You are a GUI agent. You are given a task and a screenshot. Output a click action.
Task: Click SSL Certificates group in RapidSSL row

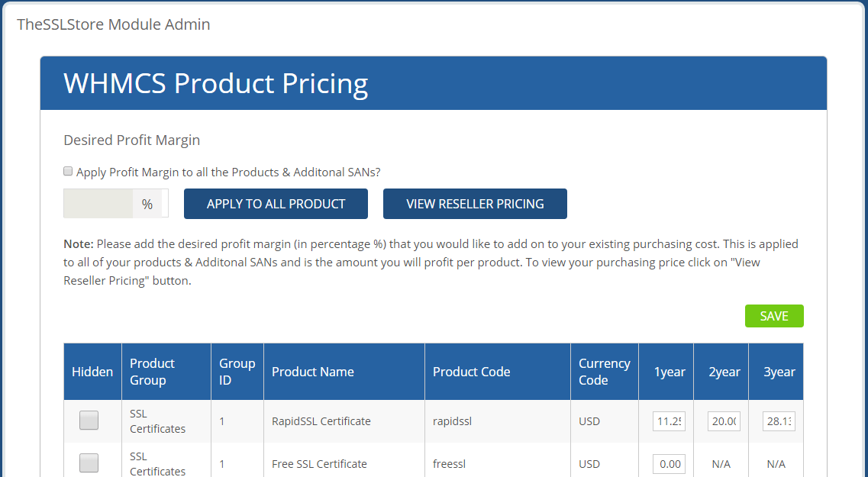[x=158, y=421]
